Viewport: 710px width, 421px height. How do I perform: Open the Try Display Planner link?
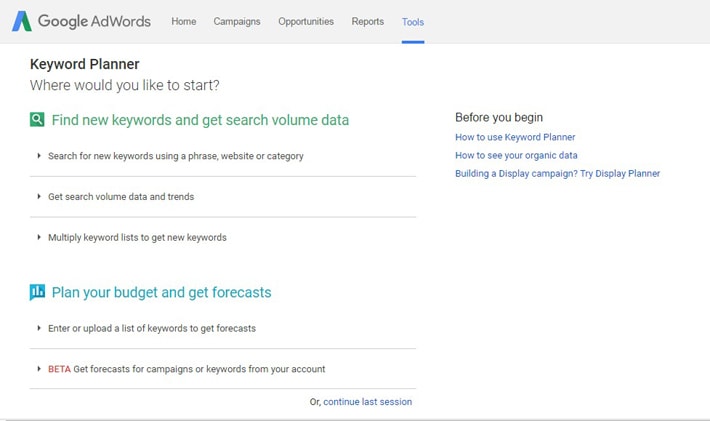[557, 173]
